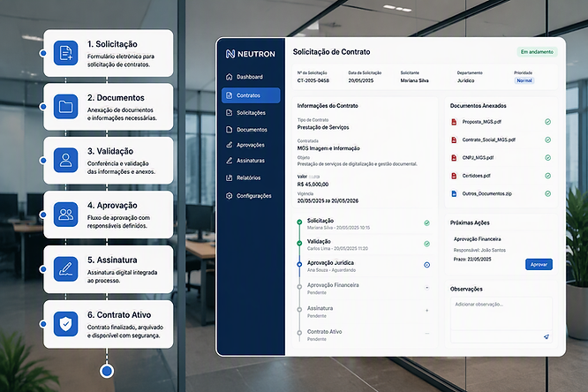Viewport: 588px width, 392px height.
Task: Click green check next to CNPJ_MGS.pdf
Action: [548, 158]
